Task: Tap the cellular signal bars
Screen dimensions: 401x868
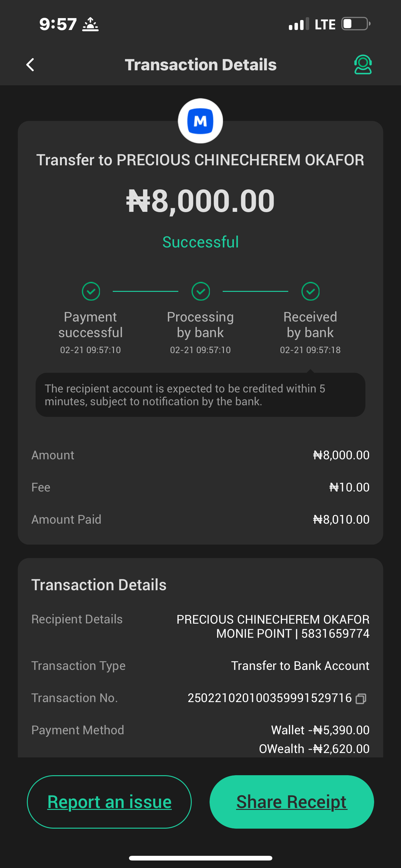Action: click(299, 24)
